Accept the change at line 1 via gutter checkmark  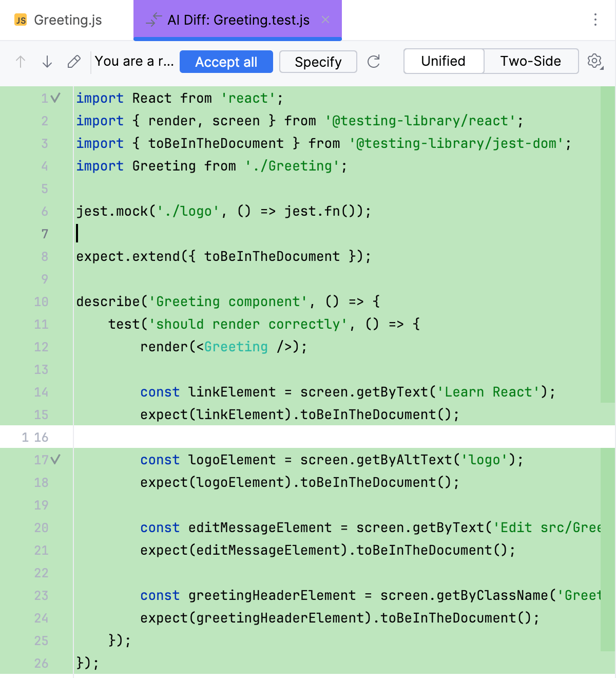pos(56,98)
